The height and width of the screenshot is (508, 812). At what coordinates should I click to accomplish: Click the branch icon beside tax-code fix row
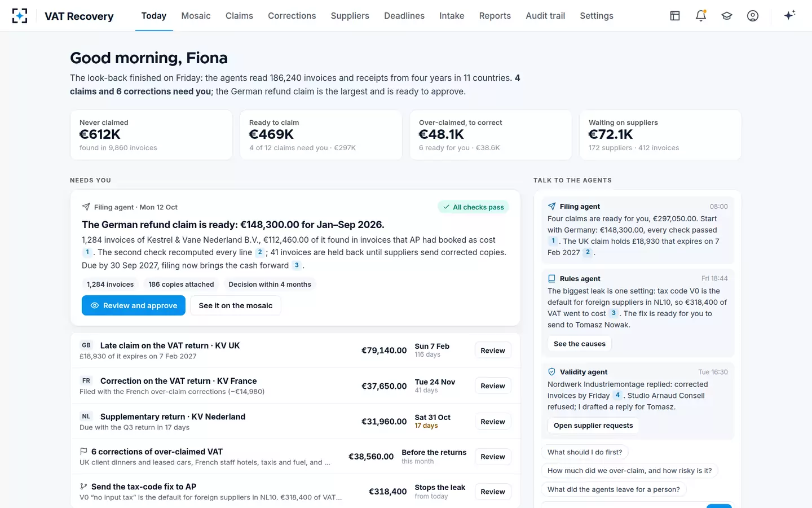[83, 487]
